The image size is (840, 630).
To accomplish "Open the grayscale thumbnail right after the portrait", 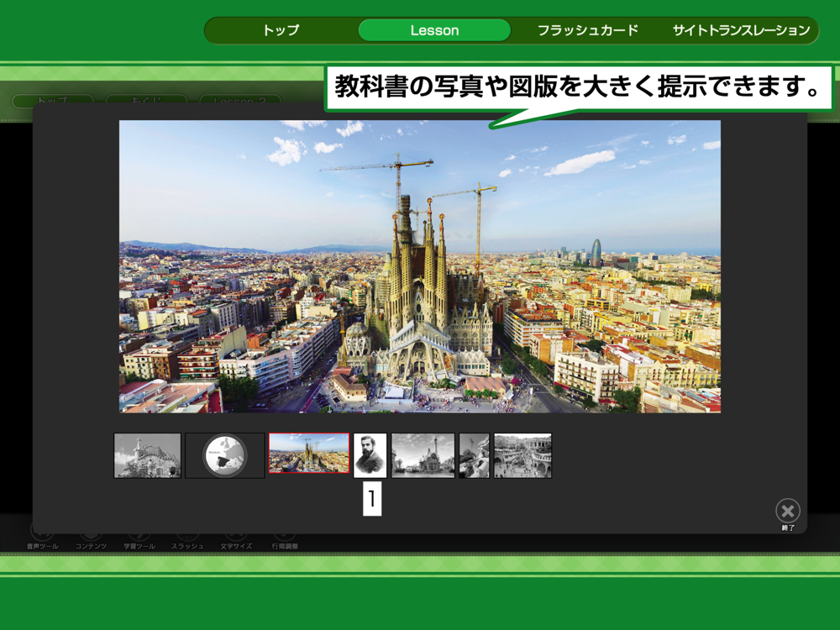I will [423, 455].
